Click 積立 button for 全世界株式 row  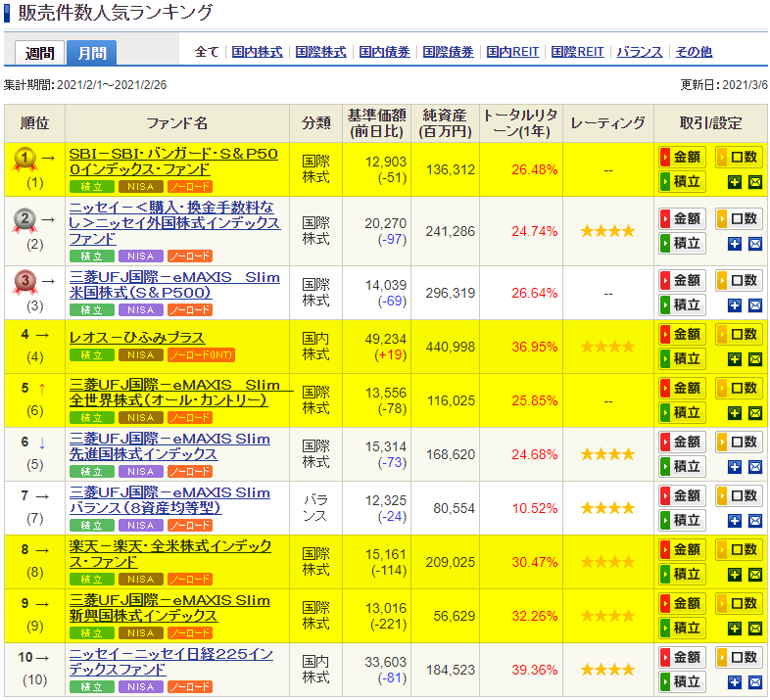click(682, 412)
